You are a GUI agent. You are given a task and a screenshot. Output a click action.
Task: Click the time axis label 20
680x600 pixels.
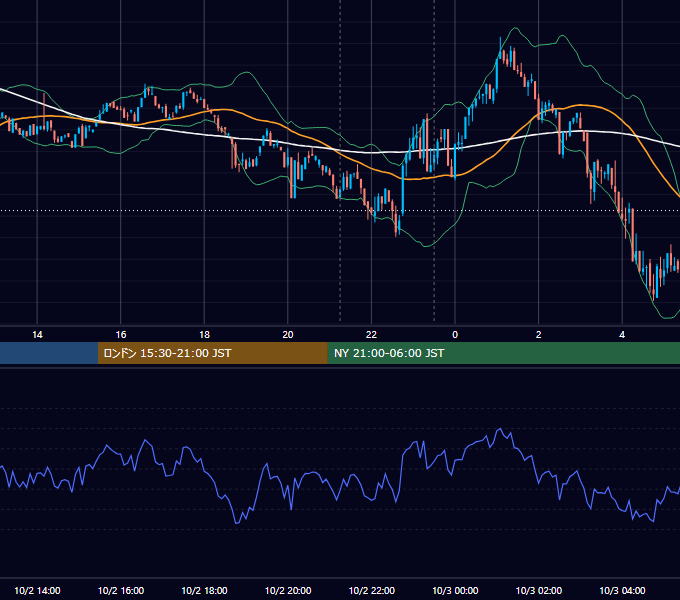[x=288, y=335]
